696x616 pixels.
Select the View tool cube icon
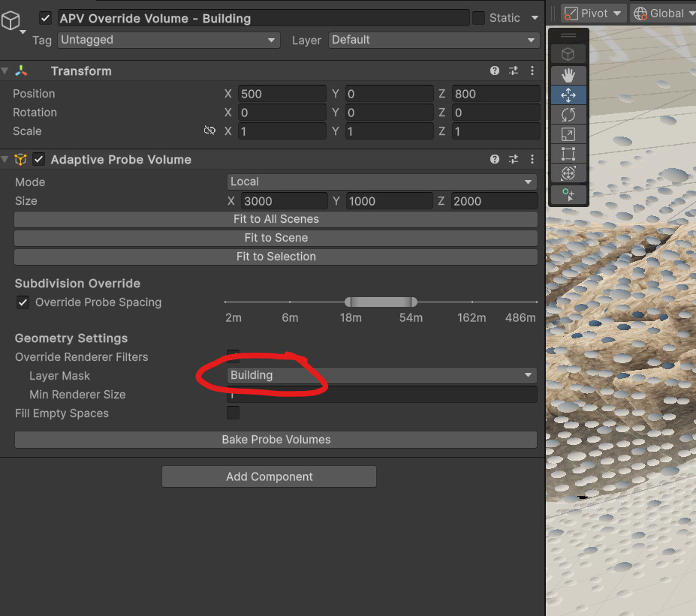(x=568, y=53)
